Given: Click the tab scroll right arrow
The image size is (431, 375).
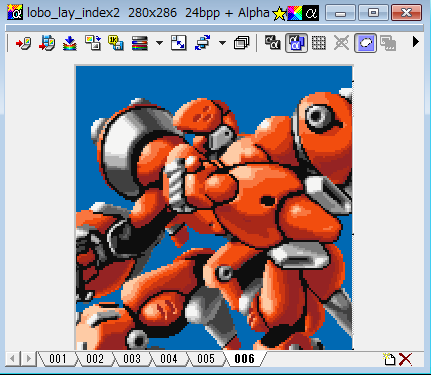Looking at the screenshot, I should [29, 359].
